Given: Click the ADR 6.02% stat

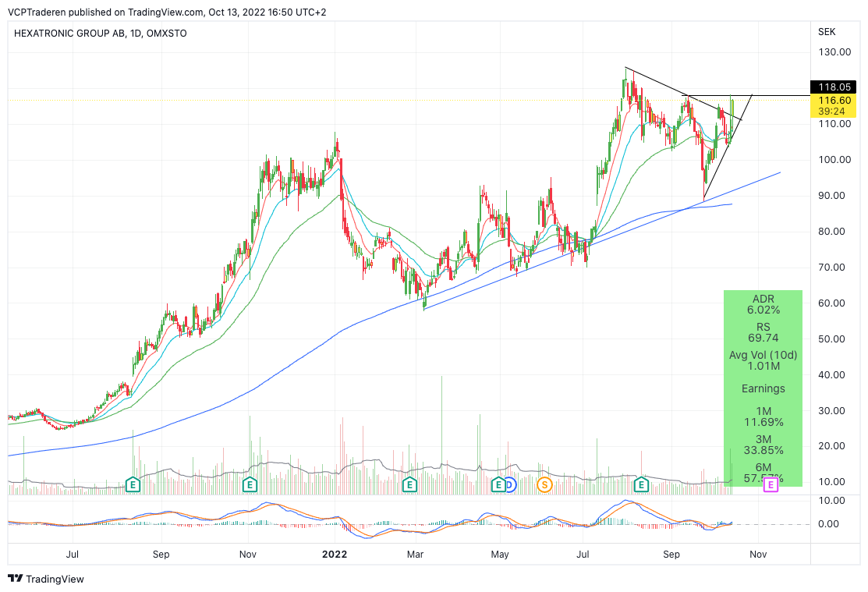Looking at the screenshot, I should pyautogui.click(x=763, y=305).
